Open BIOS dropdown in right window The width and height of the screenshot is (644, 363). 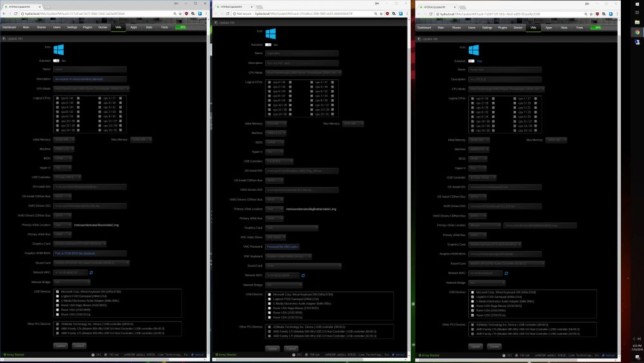click(x=478, y=159)
